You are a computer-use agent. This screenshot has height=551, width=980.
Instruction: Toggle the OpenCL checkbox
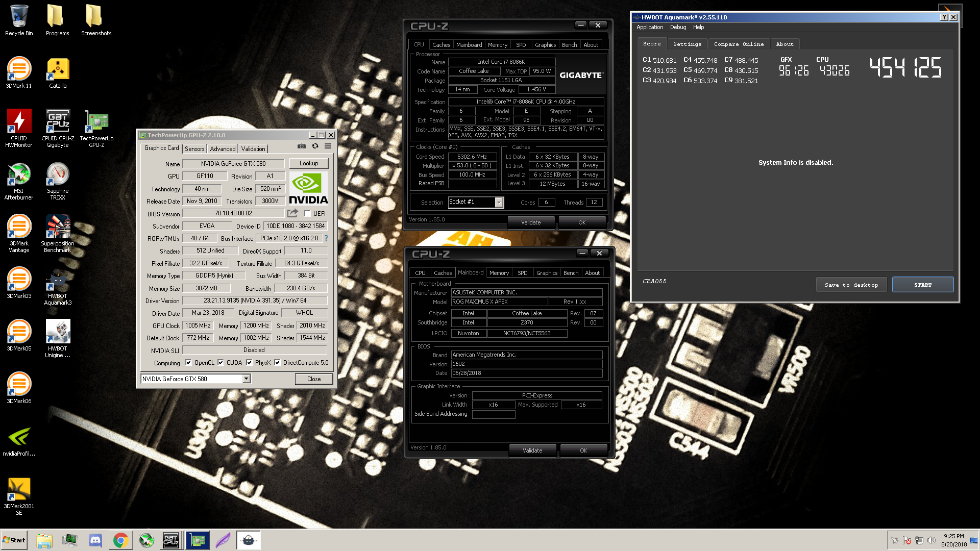(188, 363)
